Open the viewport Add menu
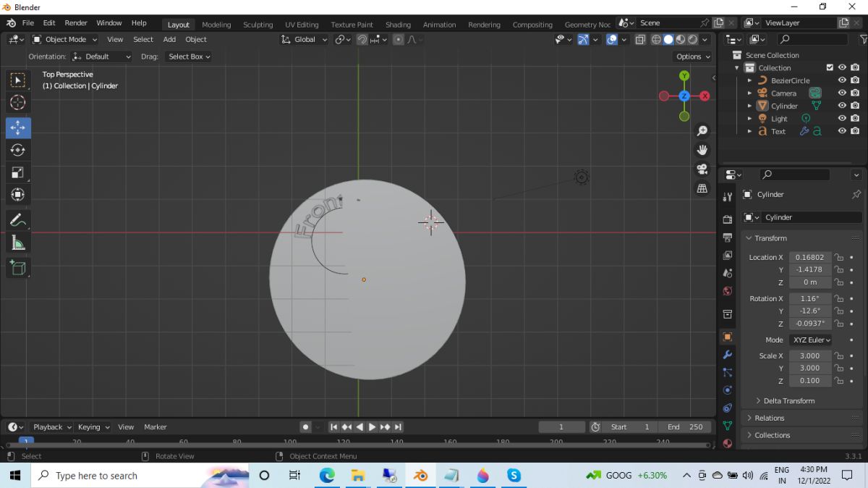Screen dimensions: 868x488 [169, 39]
